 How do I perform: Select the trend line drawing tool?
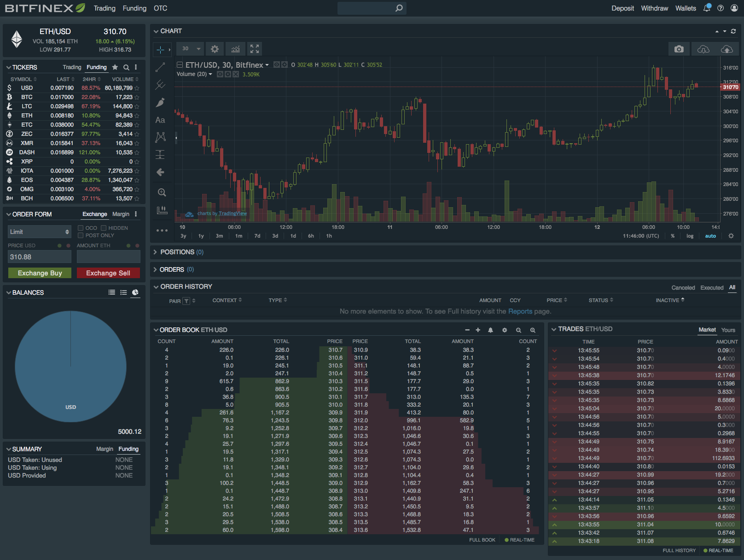[x=160, y=67]
